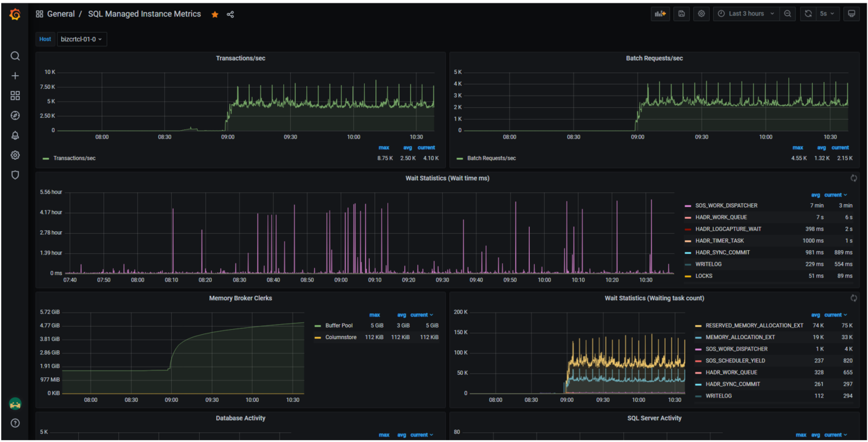The height and width of the screenshot is (442, 868).
Task: Click the Transactions/sec panel title
Action: coord(240,58)
